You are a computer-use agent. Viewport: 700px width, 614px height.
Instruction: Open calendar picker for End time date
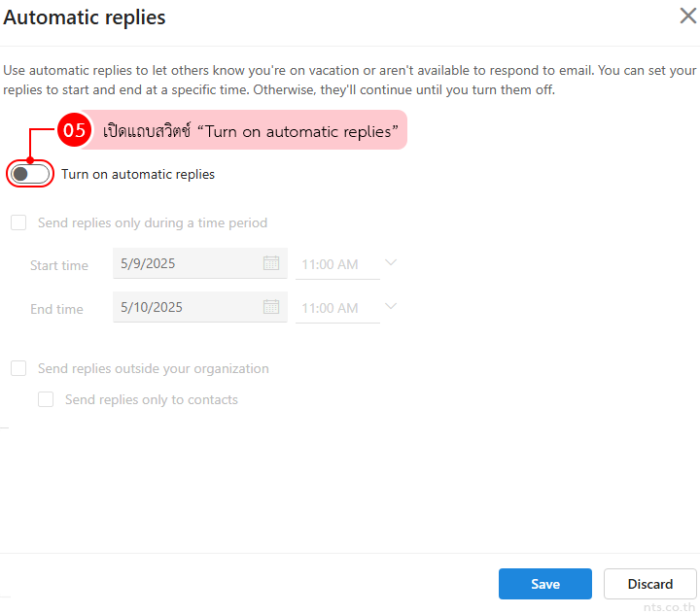tap(271, 307)
